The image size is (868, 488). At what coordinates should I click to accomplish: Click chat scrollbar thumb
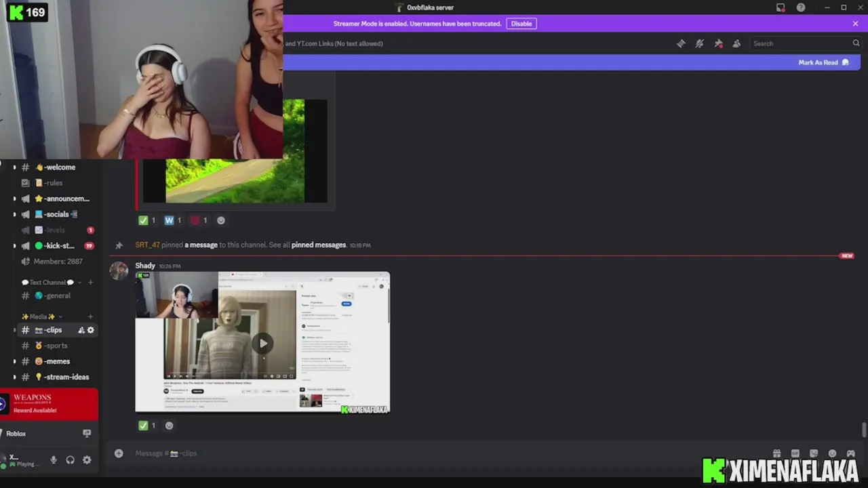863,430
